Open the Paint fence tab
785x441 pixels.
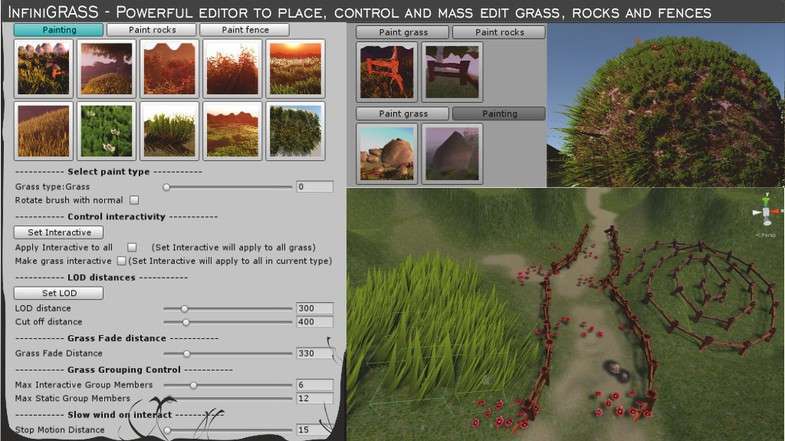click(245, 30)
